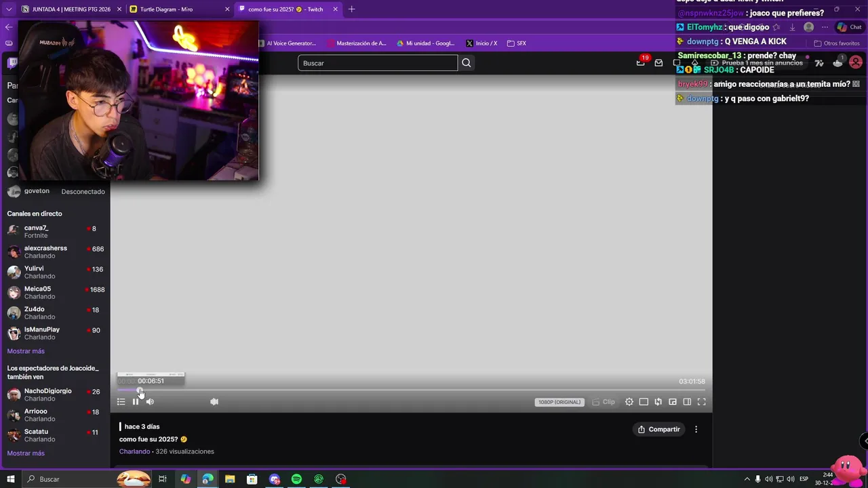Open File Explorer from the taskbar
Image resolution: width=868 pixels, height=488 pixels.
(230, 479)
